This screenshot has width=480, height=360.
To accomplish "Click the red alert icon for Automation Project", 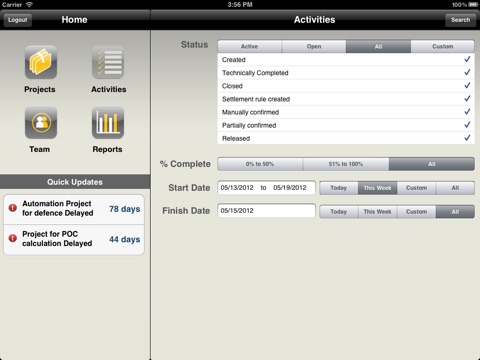I will (x=13, y=208).
